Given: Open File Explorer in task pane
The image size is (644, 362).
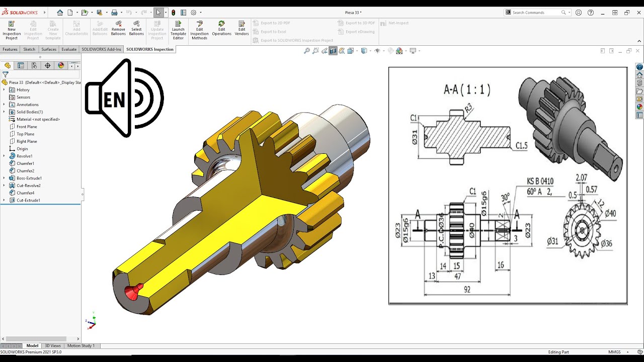Looking at the screenshot, I should (639, 91).
